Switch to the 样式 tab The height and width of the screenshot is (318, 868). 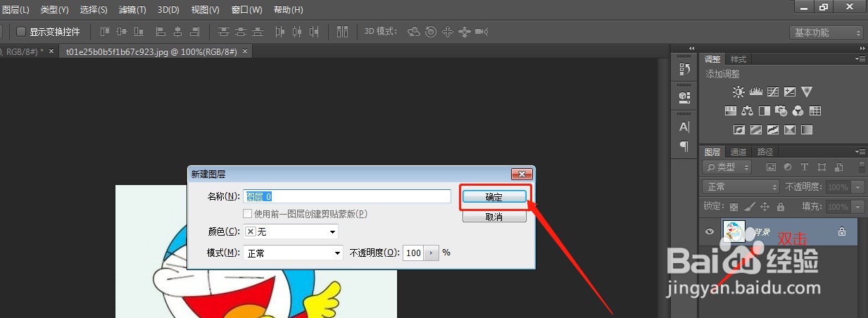point(738,59)
